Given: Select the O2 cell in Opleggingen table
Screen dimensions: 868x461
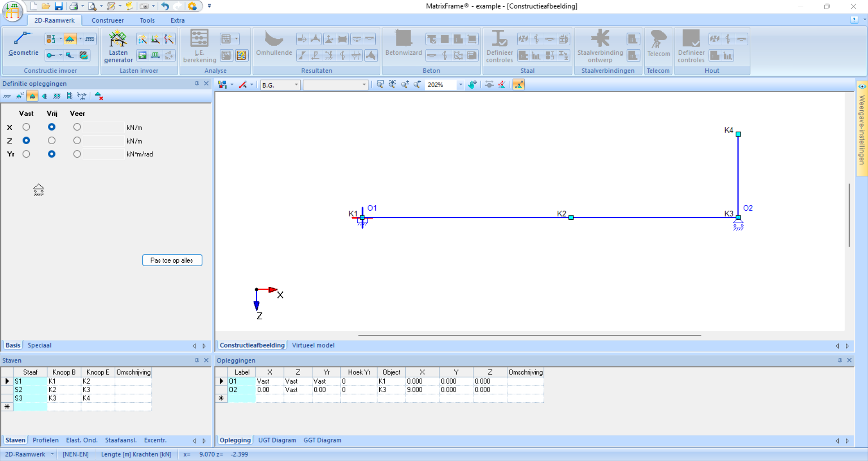Looking at the screenshot, I should click(241, 390).
